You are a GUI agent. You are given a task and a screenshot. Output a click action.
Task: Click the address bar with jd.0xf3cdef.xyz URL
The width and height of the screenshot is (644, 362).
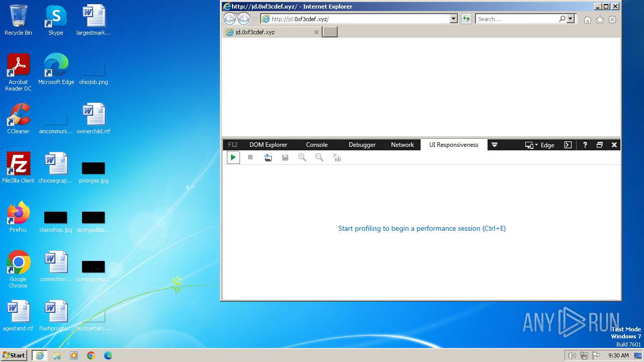(355, 19)
